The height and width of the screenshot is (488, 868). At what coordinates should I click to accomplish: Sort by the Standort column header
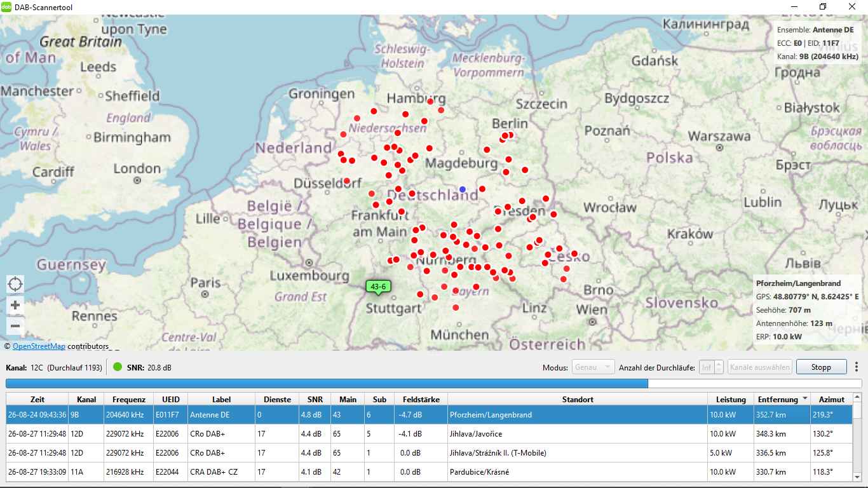(578, 399)
